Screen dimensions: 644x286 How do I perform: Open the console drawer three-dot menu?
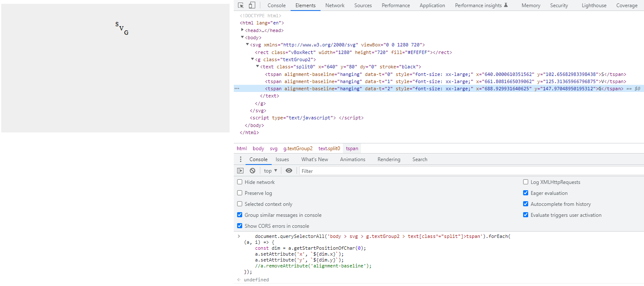tap(240, 159)
